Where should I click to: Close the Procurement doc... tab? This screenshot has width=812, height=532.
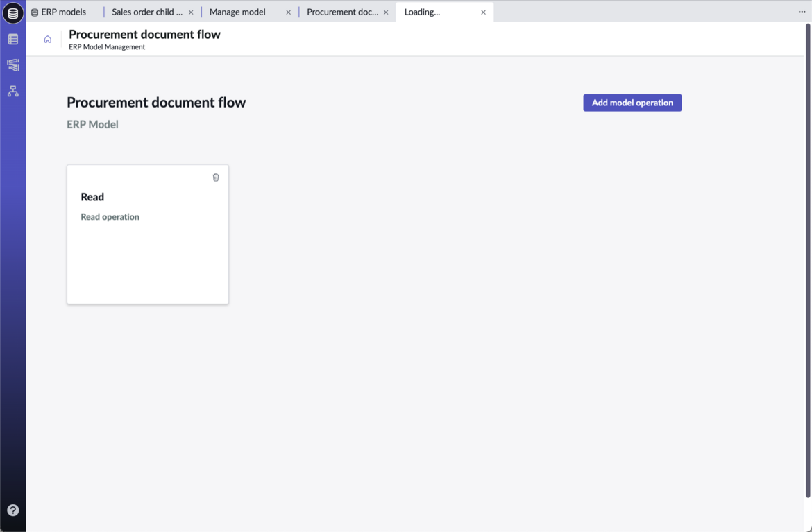(386, 12)
